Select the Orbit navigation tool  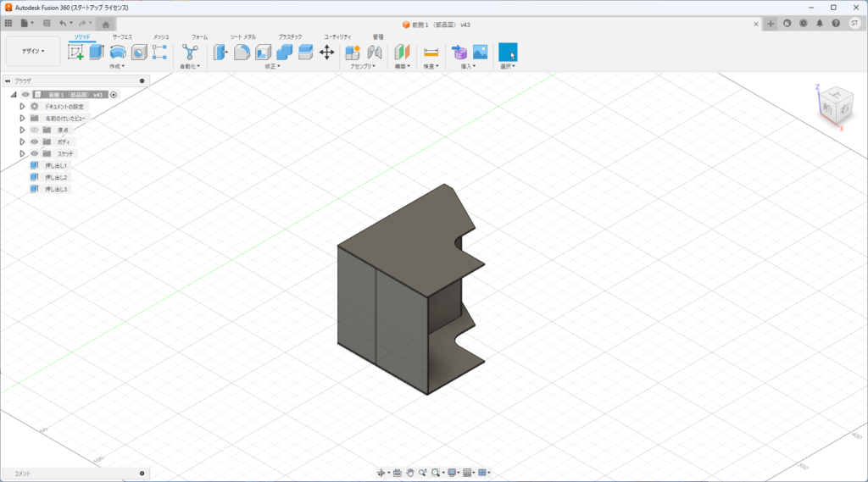381,473
